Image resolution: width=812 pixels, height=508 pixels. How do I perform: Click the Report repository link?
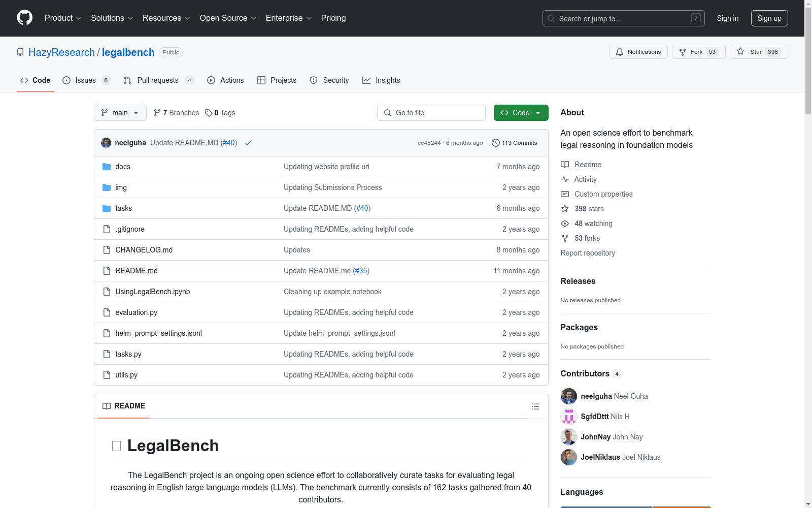tap(588, 253)
